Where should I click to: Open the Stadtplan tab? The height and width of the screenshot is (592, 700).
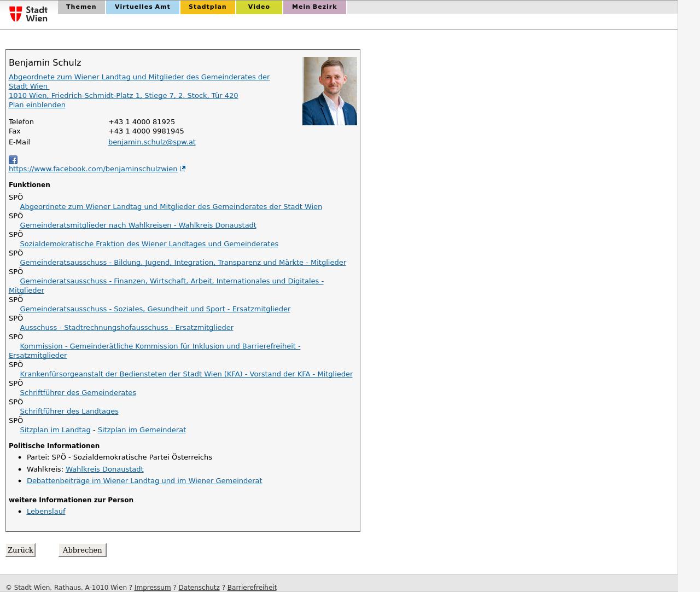click(207, 7)
